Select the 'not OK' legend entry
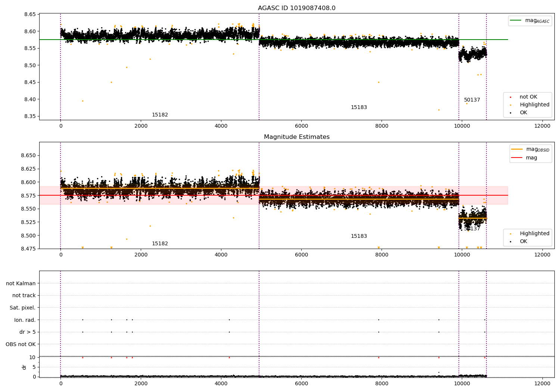 528,97
